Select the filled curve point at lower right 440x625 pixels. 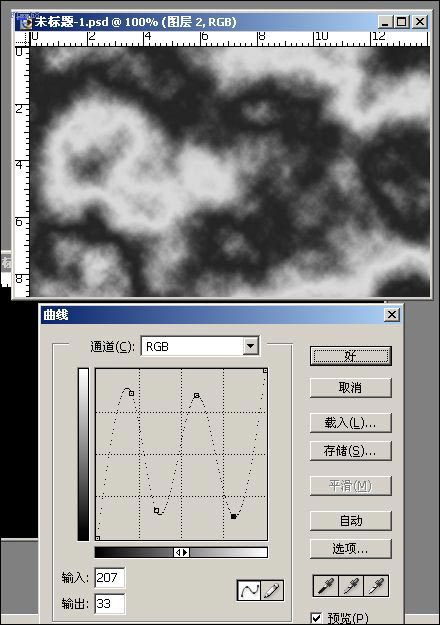234,516
